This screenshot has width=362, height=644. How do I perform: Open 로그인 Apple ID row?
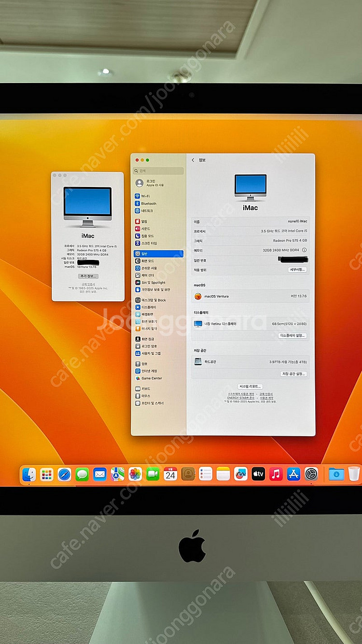pyautogui.click(x=158, y=183)
